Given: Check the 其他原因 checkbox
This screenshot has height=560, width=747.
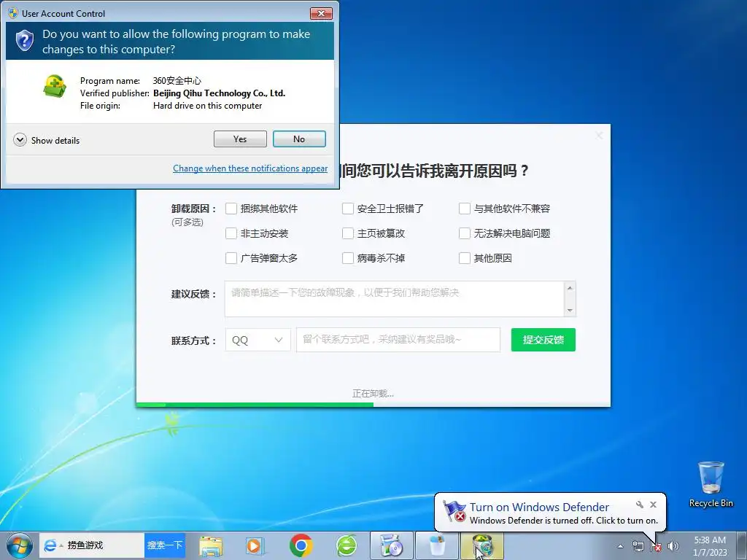Looking at the screenshot, I should pos(465,258).
